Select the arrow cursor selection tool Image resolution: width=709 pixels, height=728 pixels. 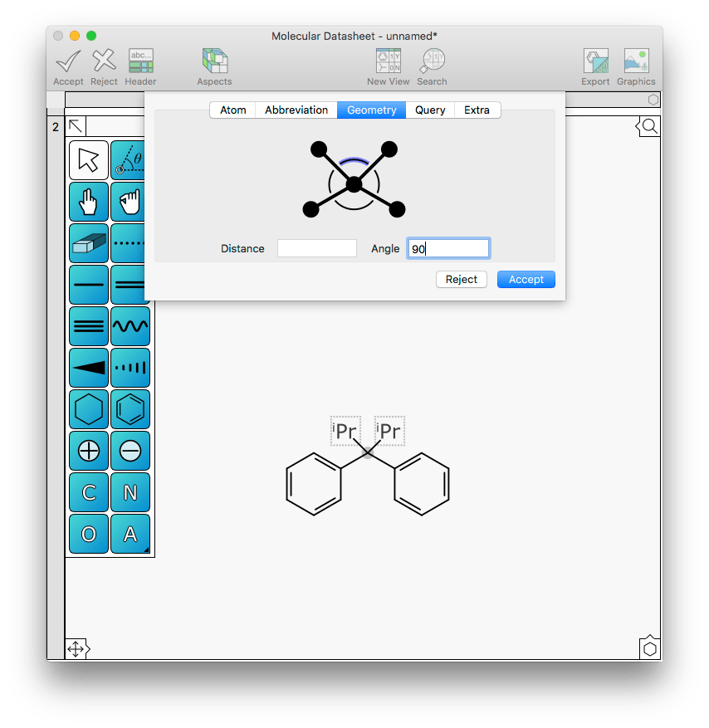[x=88, y=160]
